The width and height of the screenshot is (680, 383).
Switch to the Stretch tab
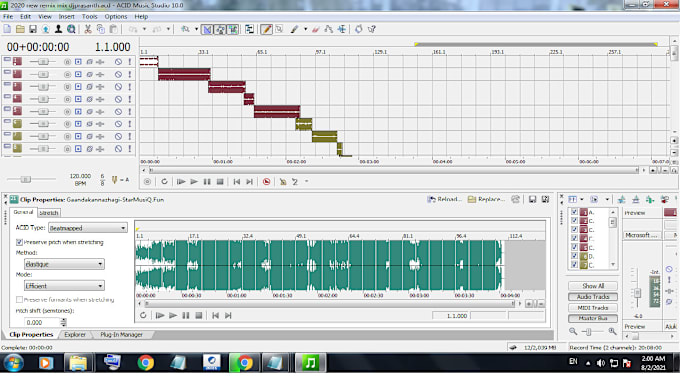pos(49,213)
